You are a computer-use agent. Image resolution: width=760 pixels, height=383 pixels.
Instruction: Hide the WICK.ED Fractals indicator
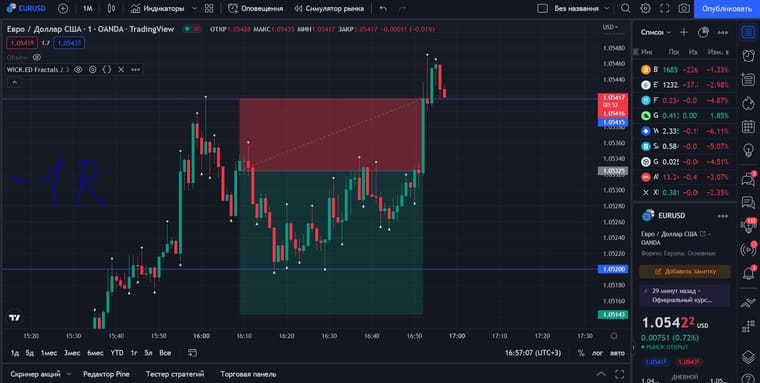click(78, 69)
